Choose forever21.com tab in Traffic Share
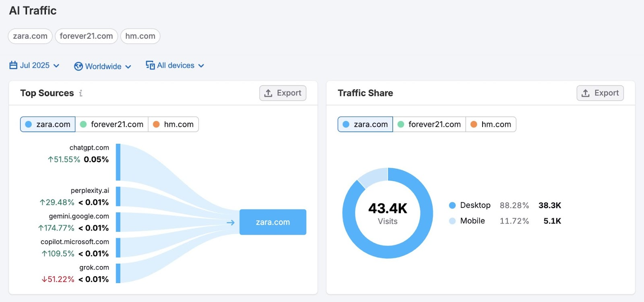Image resolution: width=644 pixels, height=302 pixels. [429, 124]
